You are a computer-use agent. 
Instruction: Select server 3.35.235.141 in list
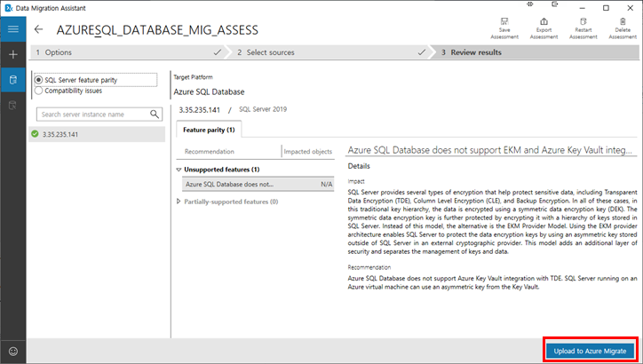(97, 134)
